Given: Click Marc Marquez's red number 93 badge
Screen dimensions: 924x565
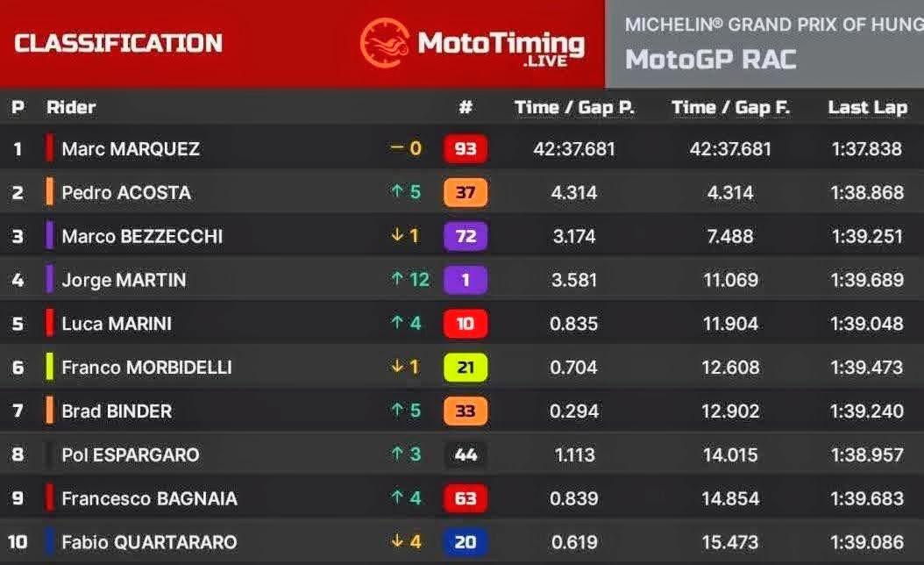Looking at the screenshot, I should click(466, 148).
